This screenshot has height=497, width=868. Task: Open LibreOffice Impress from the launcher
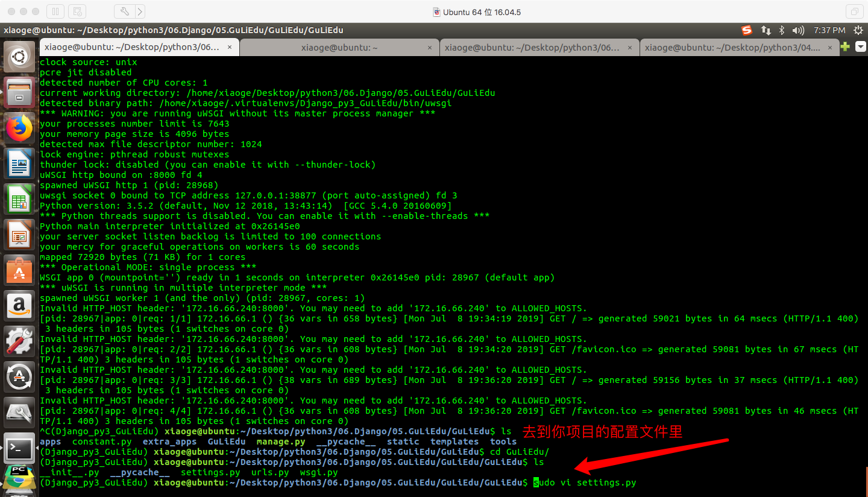[x=19, y=235]
